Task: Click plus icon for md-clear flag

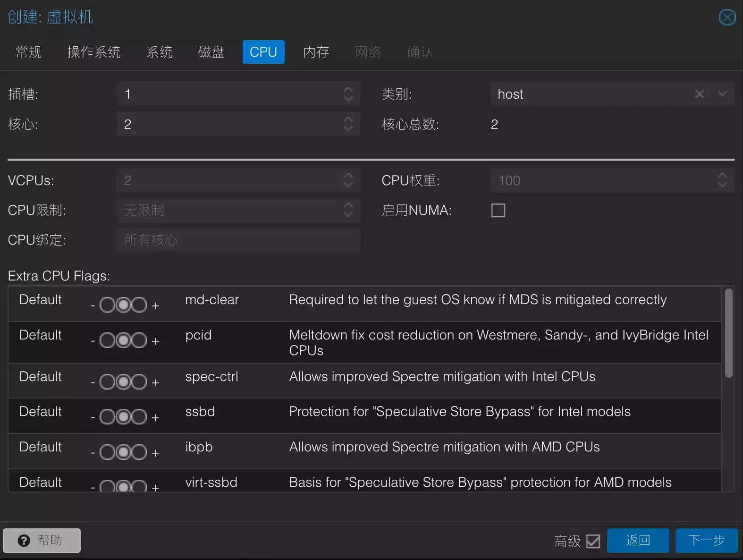Action: click(155, 306)
